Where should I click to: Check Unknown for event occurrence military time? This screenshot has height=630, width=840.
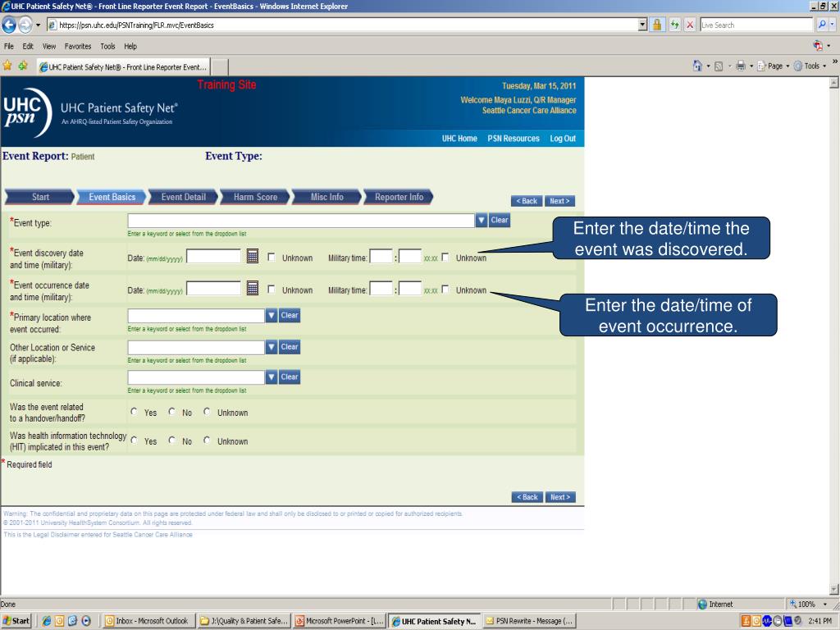(445, 290)
